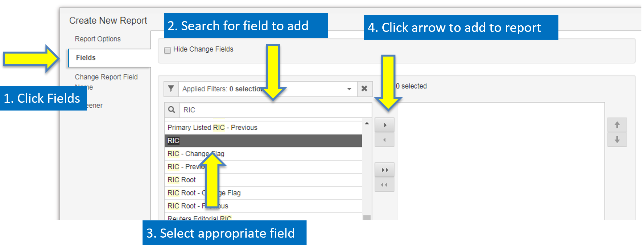Select RIC - Change Flag field
Image resolution: width=644 pixels, height=249 pixels.
coord(263,154)
